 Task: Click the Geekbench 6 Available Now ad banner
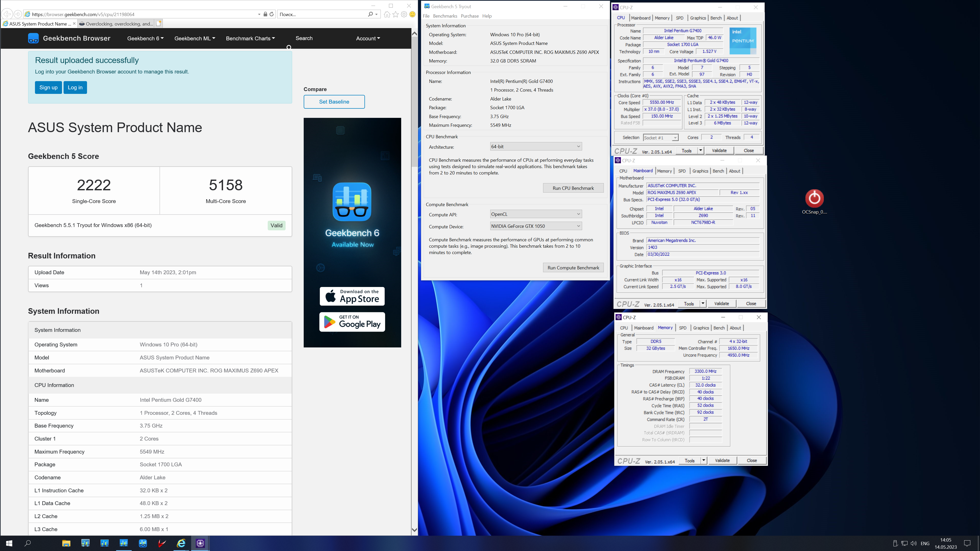[352, 232]
